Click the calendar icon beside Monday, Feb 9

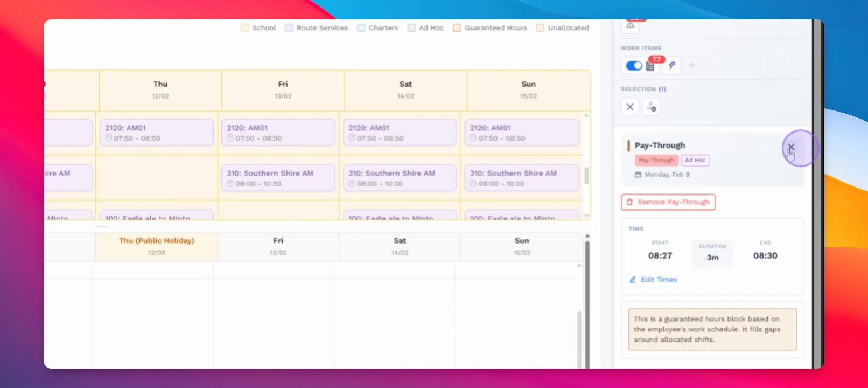(638, 175)
